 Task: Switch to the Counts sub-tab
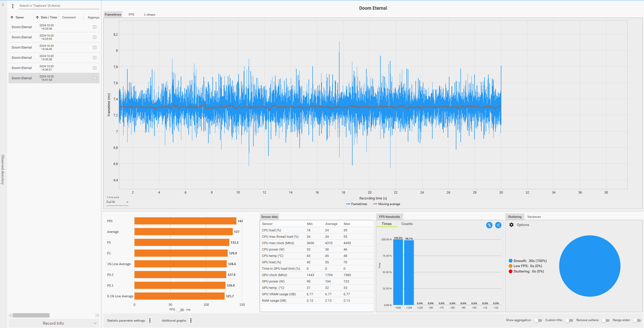(x=407, y=224)
